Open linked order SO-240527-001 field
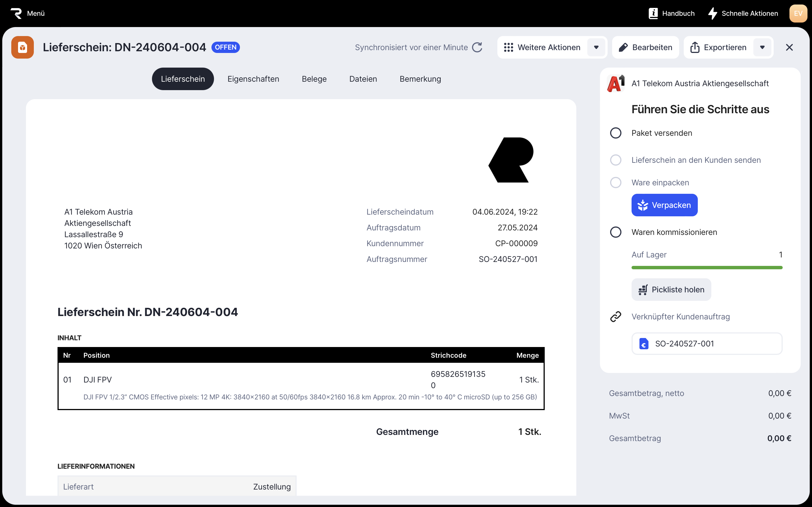812x507 pixels. click(707, 344)
